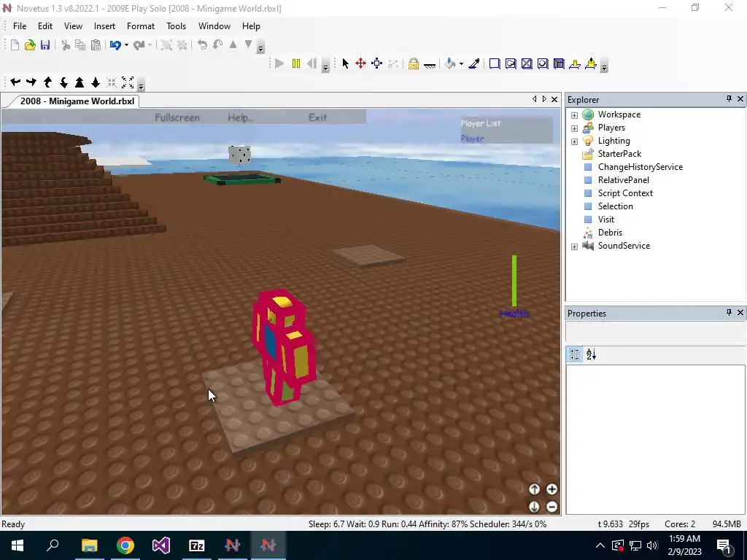Screen dimensions: 747x560
Task: Click the rotate selection icon
Action: (202, 44)
